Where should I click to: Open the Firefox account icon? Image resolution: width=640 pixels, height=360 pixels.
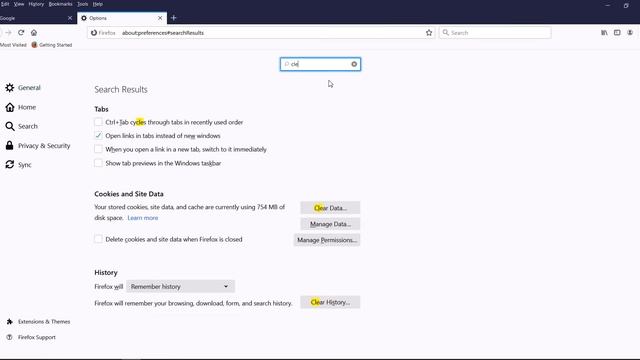click(x=630, y=33)
